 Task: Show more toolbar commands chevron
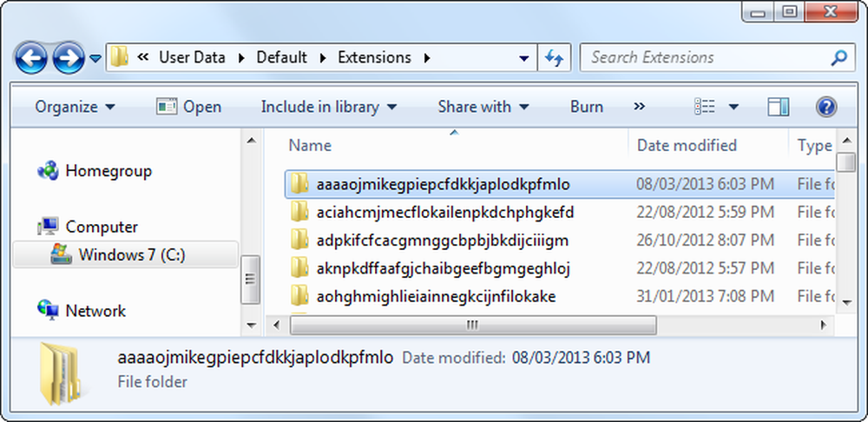(640, 106)
